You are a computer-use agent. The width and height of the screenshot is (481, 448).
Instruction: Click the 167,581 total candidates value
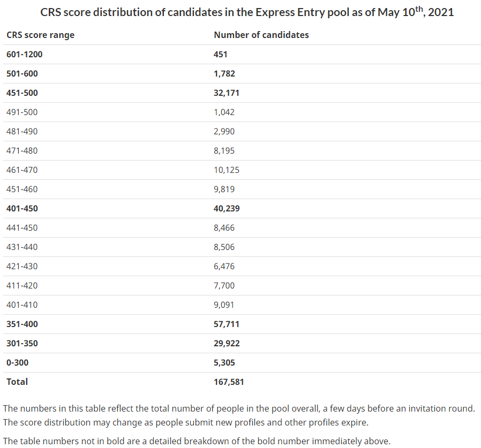coord(229,382)
